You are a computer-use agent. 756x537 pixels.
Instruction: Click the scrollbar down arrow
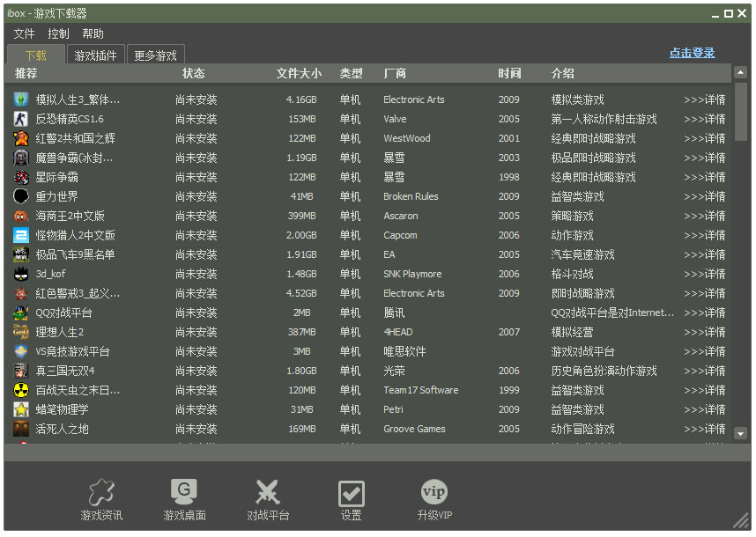coord(740,433)
